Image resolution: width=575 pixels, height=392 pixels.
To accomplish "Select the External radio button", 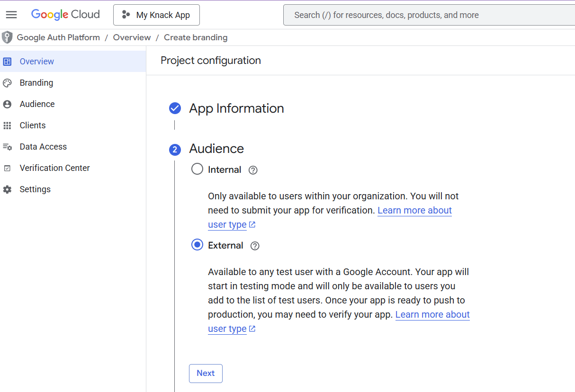I will [197, 245].
